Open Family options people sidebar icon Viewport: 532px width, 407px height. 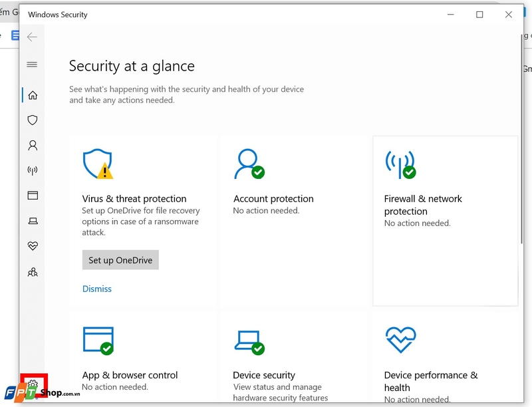[x=33, y=272]
